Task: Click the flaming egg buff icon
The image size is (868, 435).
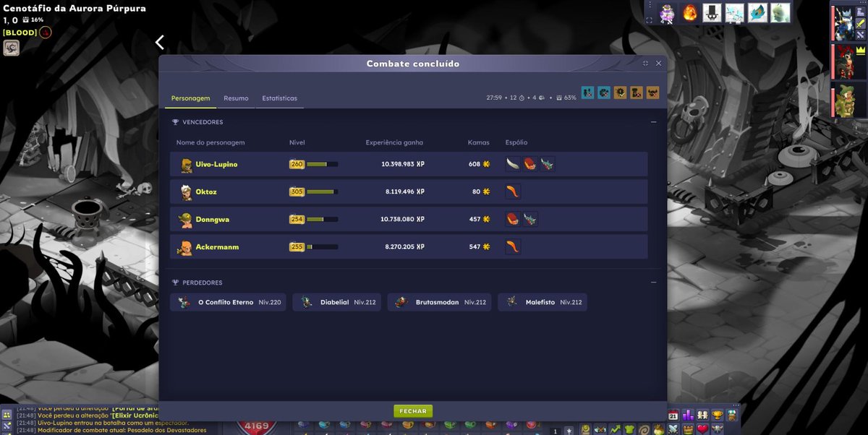Action: click(690, 13)
